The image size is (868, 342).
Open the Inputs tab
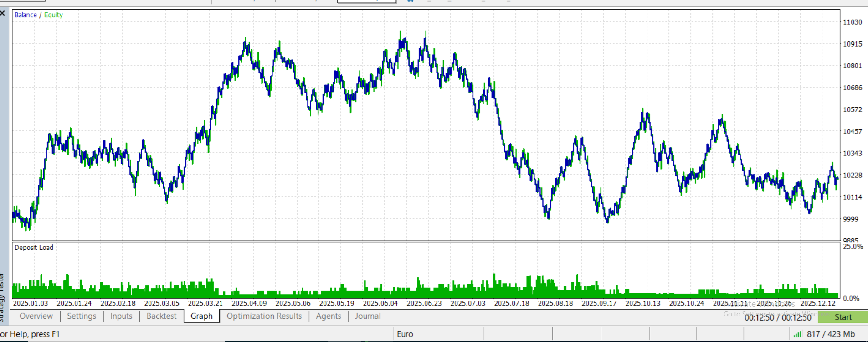121,316
